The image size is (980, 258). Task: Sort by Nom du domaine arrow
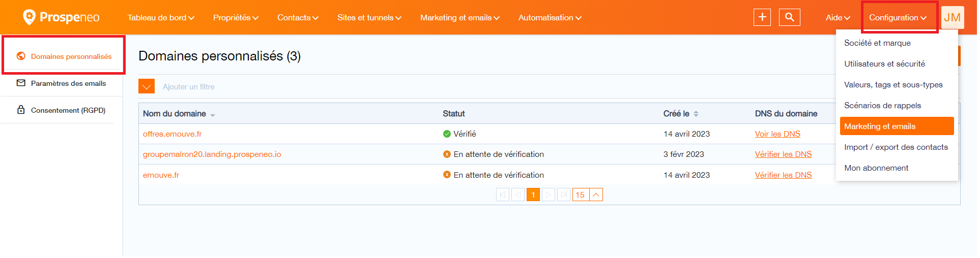[213, 115]
